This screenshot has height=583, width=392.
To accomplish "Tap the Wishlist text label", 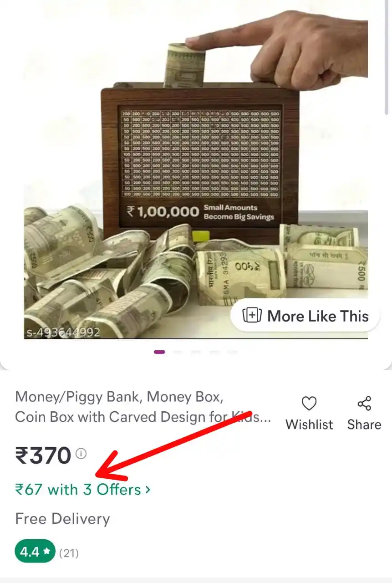I will (x=309, y=424).
